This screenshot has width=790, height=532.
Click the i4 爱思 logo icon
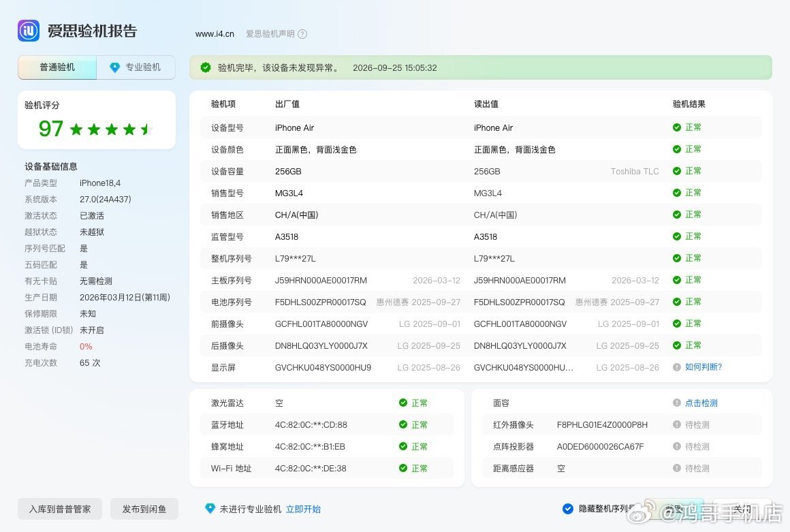[29, 31]
